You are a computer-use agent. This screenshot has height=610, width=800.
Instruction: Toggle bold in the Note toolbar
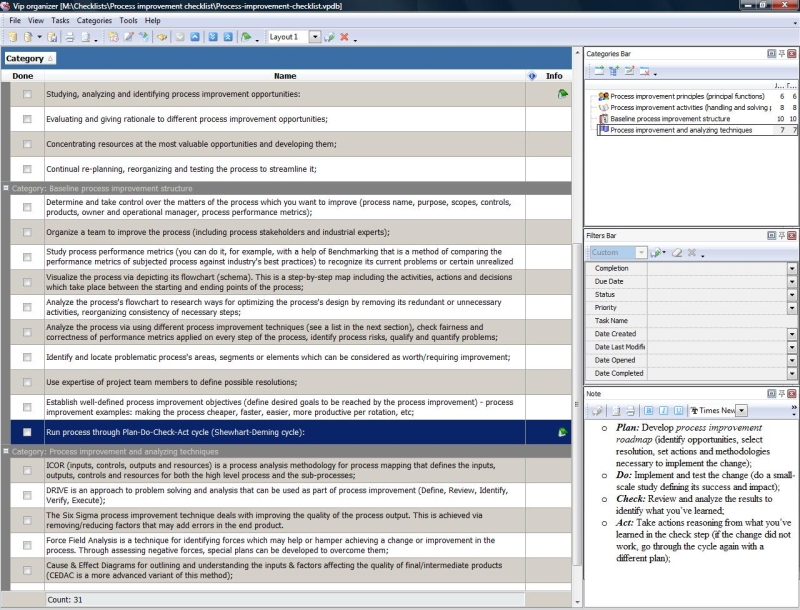coord(648,410)
